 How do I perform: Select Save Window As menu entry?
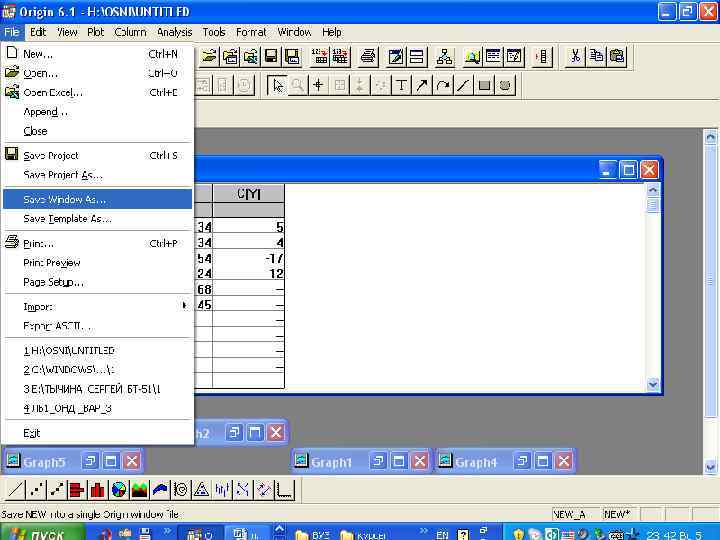point(97,199)
